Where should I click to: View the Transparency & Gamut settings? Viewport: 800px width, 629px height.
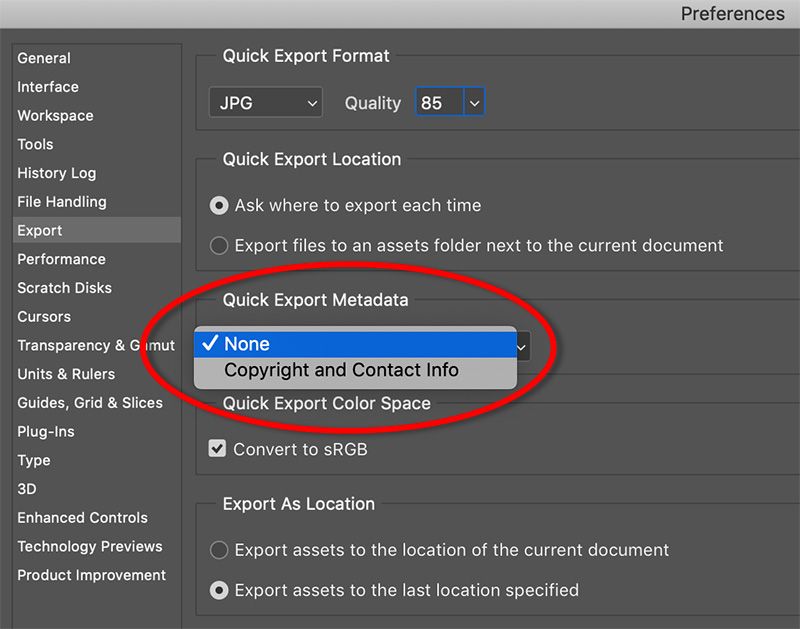coord(95,345)
